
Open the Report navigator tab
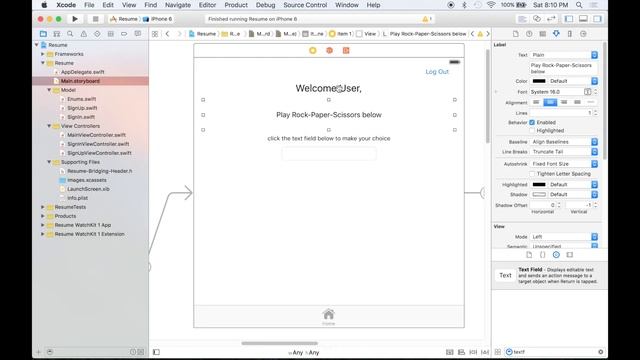(138, 34)
